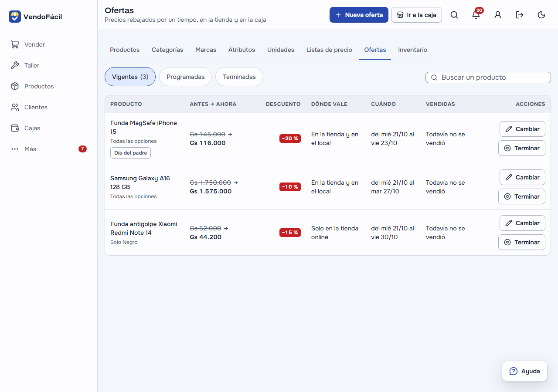Switch to Listas de precio tab

pyautogui.click(x=329, y=50)
